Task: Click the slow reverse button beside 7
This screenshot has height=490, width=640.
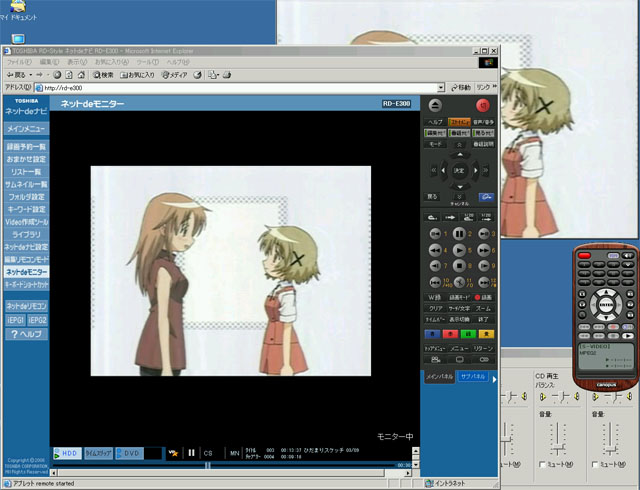Action: pyautogui.click(x=435, y=265)
